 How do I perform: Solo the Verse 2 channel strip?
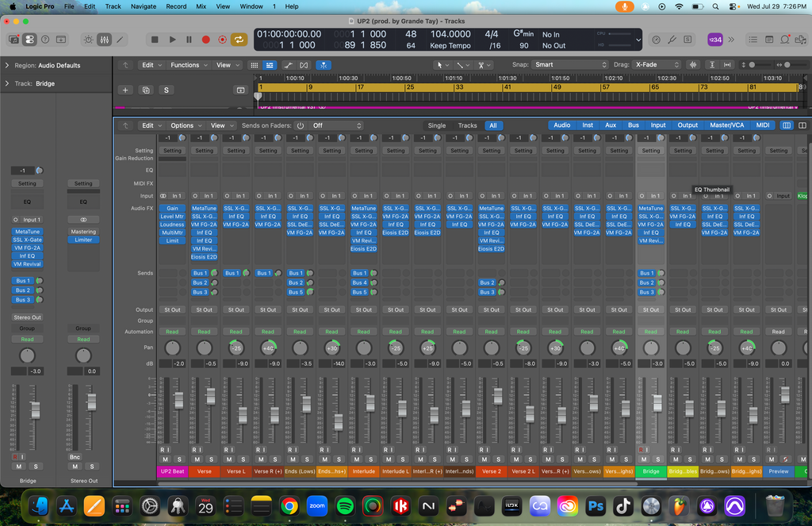tap(499, 459)
